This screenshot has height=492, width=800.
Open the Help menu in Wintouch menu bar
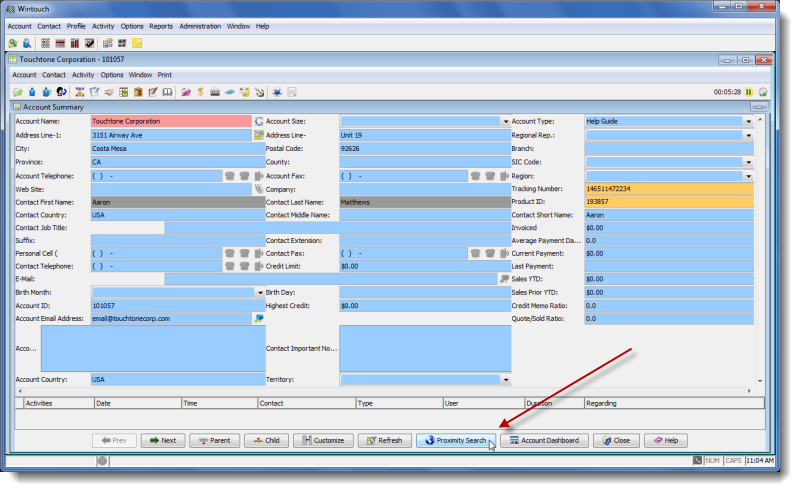coord(262,26)
